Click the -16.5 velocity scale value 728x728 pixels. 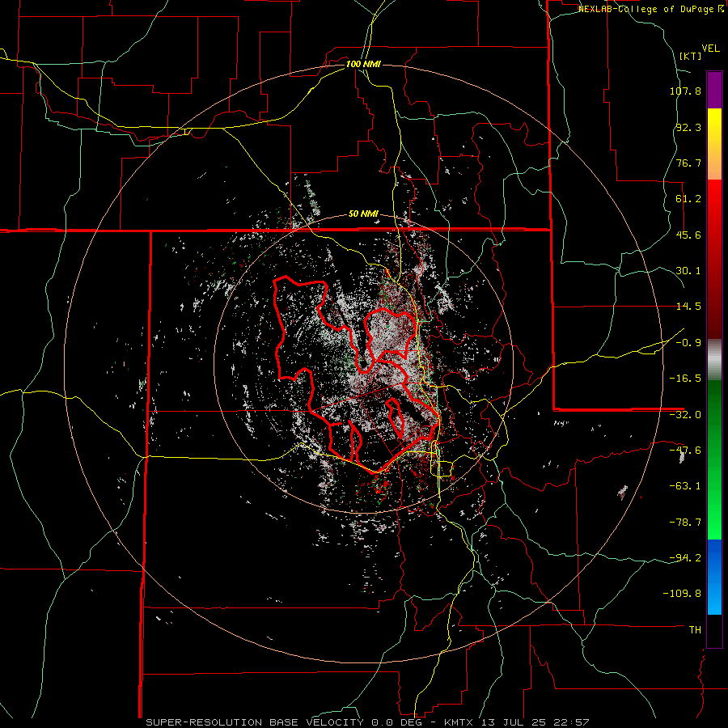pos(685,379)
